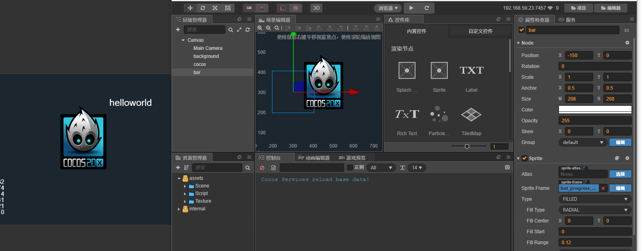Collapse the Sprite component section

click(x=518, y=158)
